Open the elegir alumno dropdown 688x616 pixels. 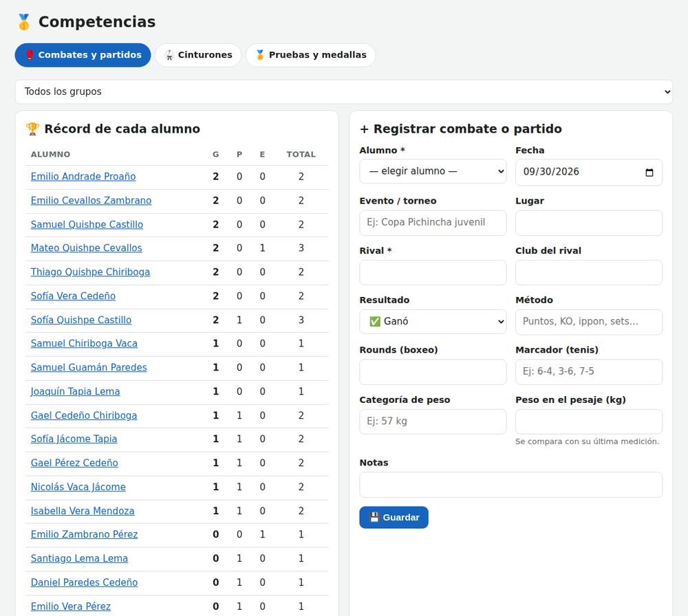pyautogui.click(x=433, y=171)
